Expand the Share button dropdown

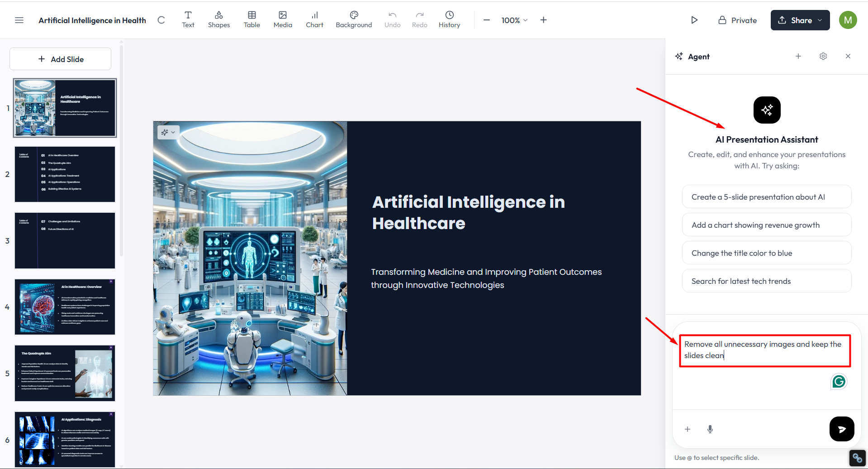[820, 20]
